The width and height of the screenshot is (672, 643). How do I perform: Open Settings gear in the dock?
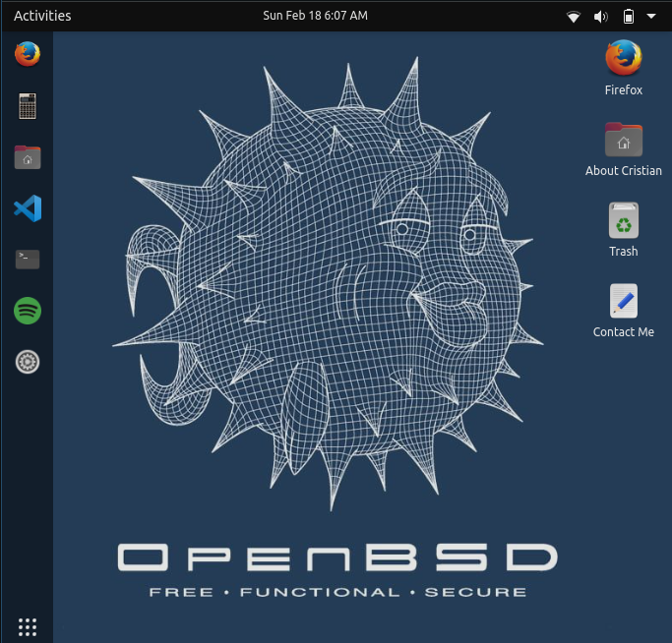tap(28, 362)
